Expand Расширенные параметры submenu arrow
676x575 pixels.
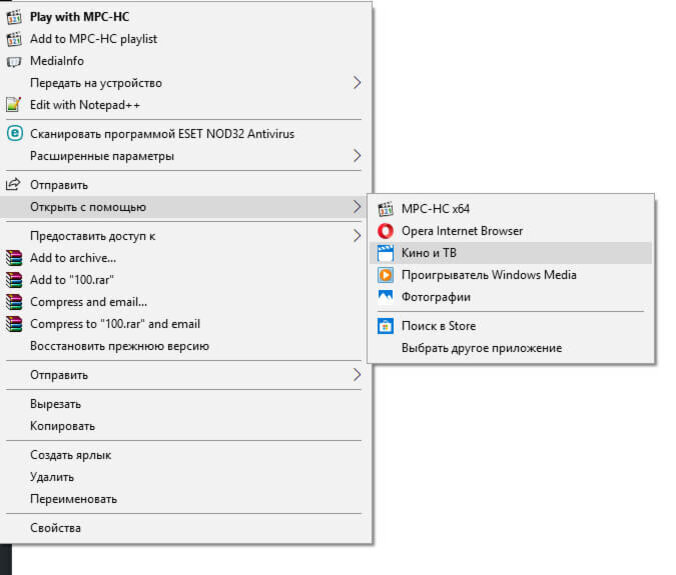point(357,156)
